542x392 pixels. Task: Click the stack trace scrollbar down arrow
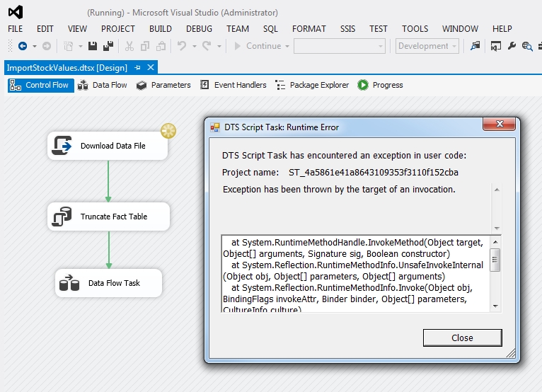(495, 306)
